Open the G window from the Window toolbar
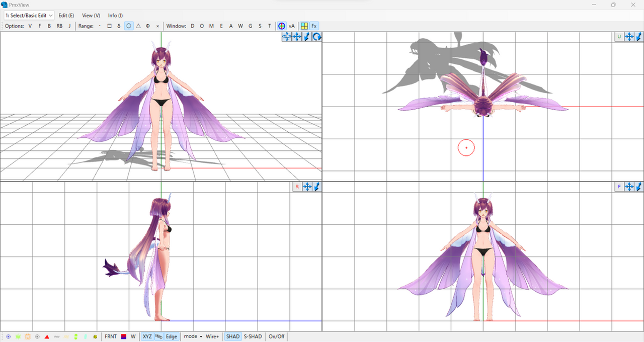 pos(250,26)
